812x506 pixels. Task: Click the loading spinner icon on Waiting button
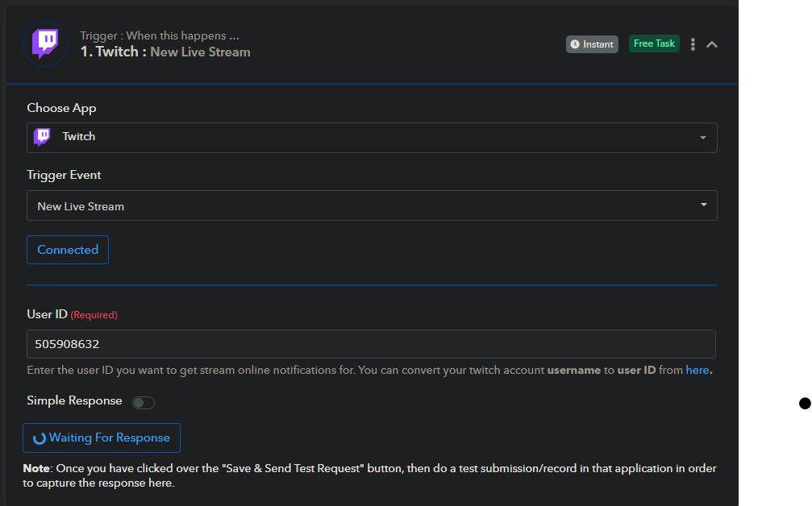pos(40,439)
